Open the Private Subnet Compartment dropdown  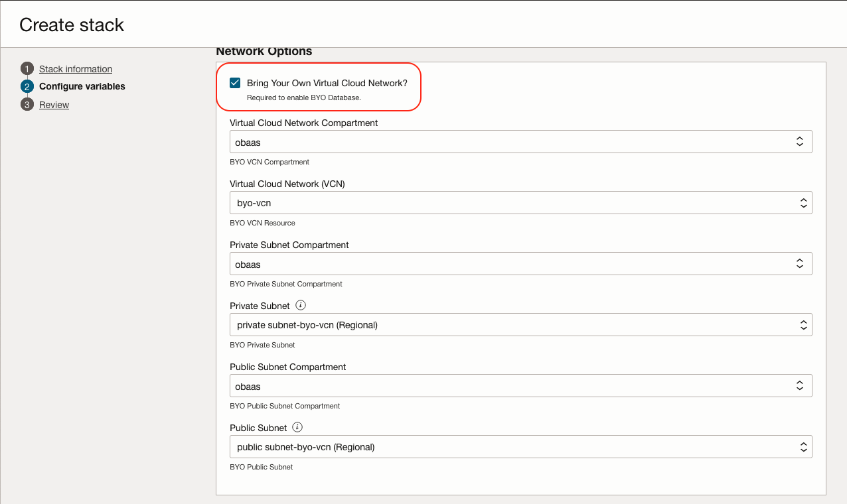tap(520, 264)
